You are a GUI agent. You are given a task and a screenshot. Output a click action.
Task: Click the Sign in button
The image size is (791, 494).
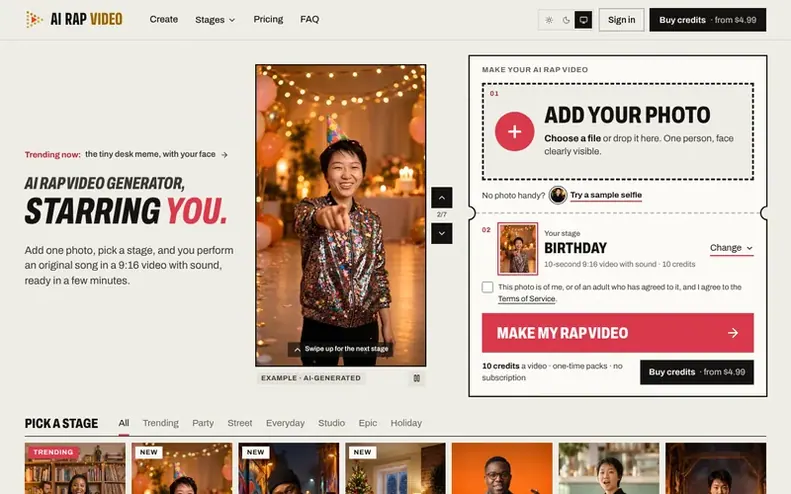[622, 20]
